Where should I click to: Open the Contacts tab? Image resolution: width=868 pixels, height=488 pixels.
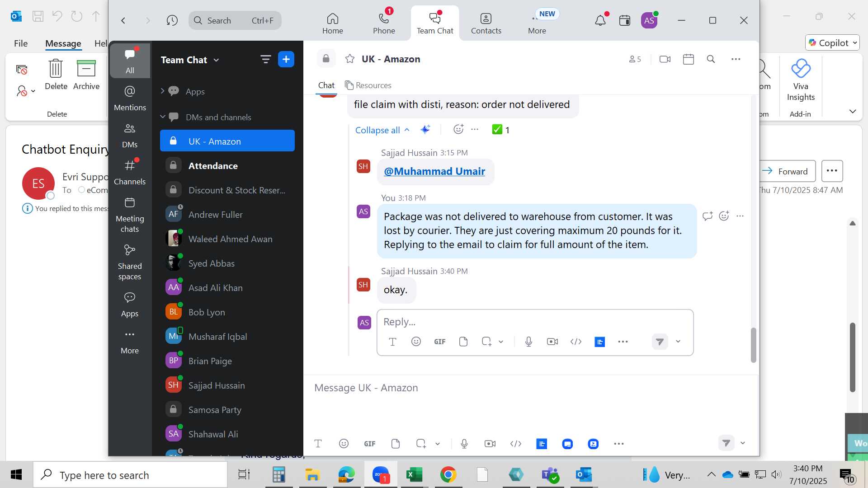click(x=486, y=23)
